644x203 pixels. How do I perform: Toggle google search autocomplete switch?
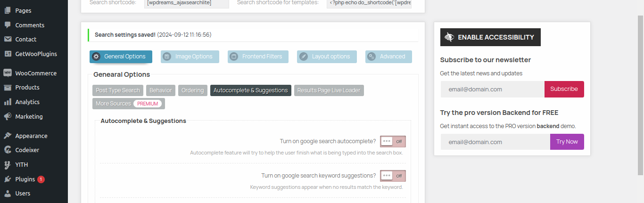(x=393, y=141)
